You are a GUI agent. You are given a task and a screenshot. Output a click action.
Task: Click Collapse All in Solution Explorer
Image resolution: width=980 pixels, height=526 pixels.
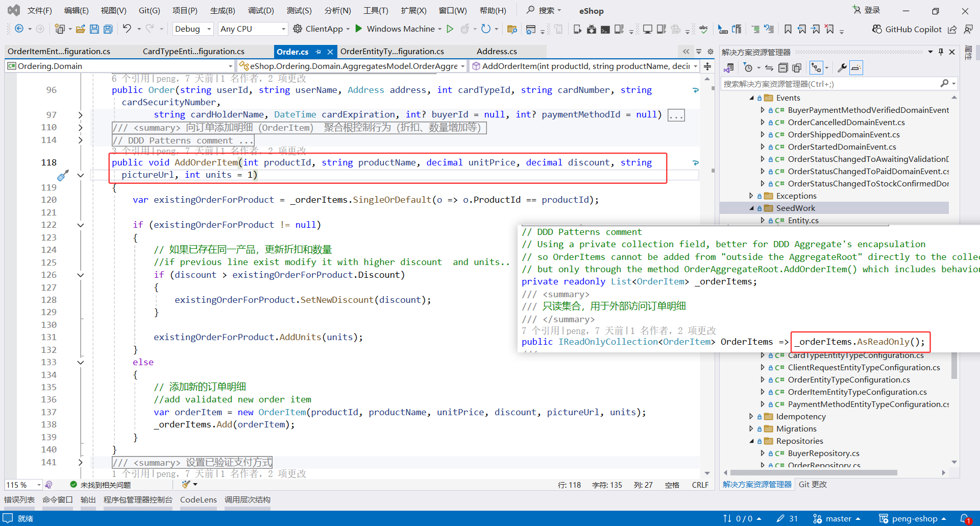tap(783, 68)
